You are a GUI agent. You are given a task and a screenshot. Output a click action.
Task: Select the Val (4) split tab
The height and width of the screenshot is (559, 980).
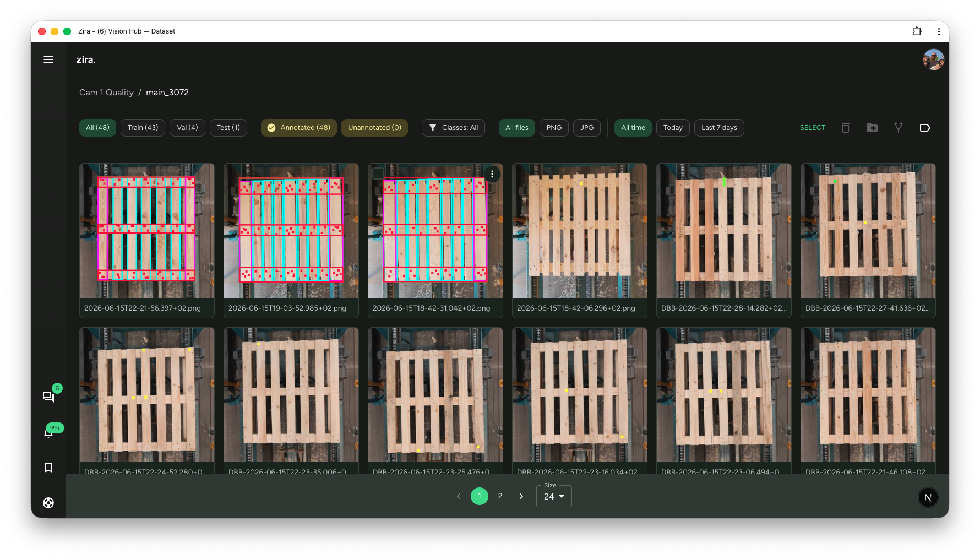[187, 128]
